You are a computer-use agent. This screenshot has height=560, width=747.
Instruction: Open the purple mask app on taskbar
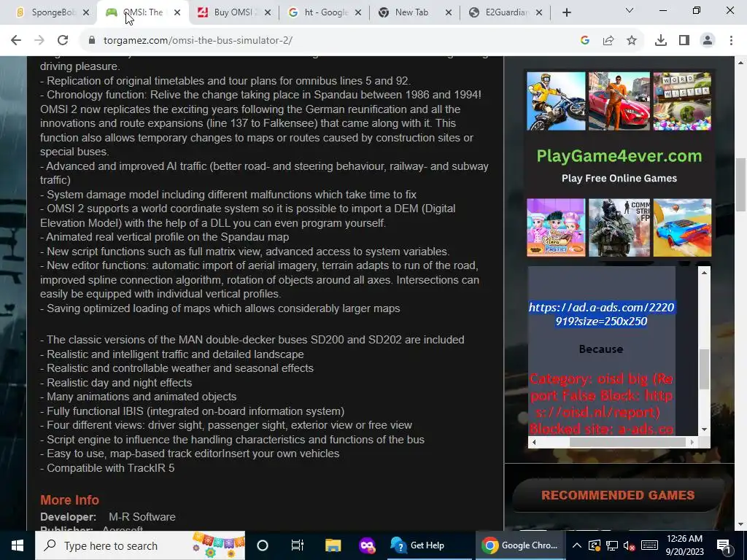(x=368, y=545)
